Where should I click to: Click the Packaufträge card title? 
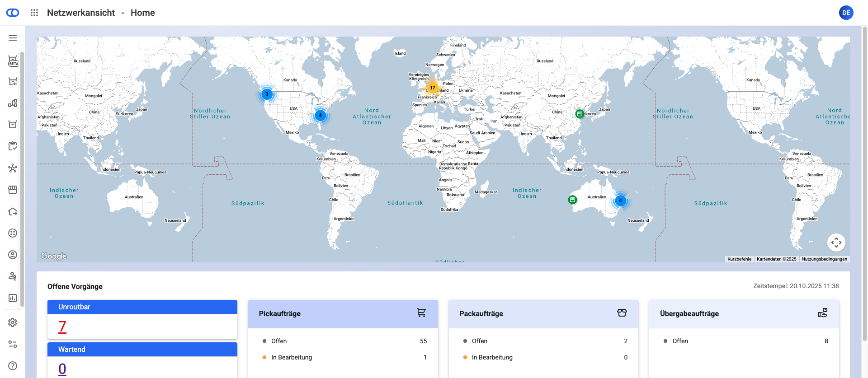pos(481,314)
